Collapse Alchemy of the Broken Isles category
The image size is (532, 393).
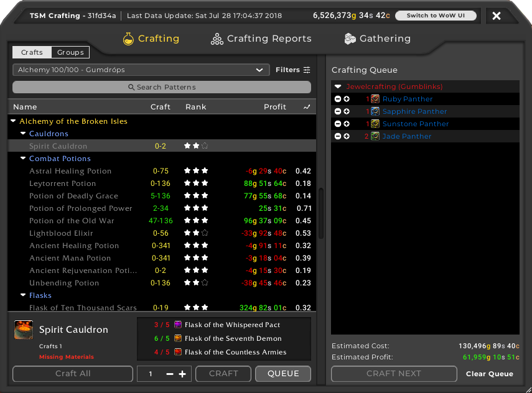pyautogui.click(x=13, y=121)
